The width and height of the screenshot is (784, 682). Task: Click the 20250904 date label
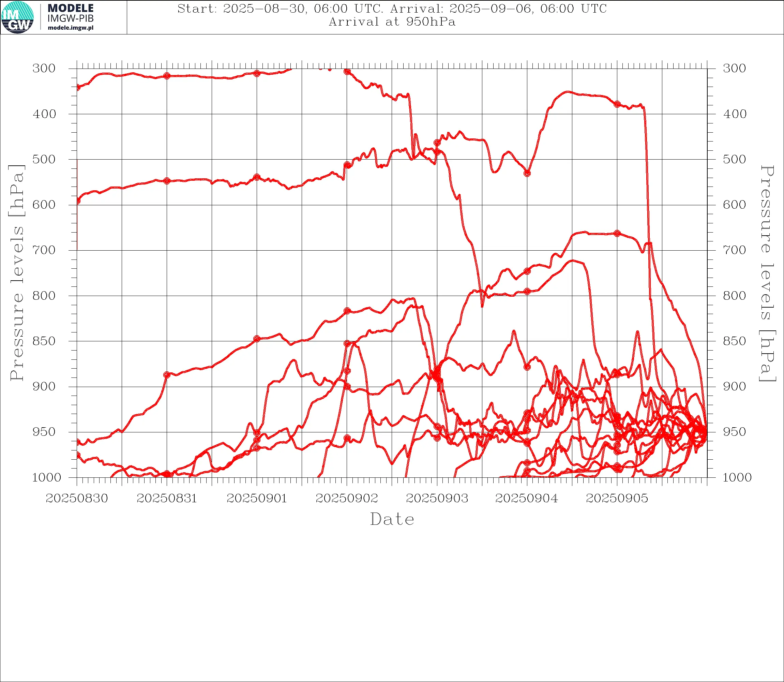point(527,498)
